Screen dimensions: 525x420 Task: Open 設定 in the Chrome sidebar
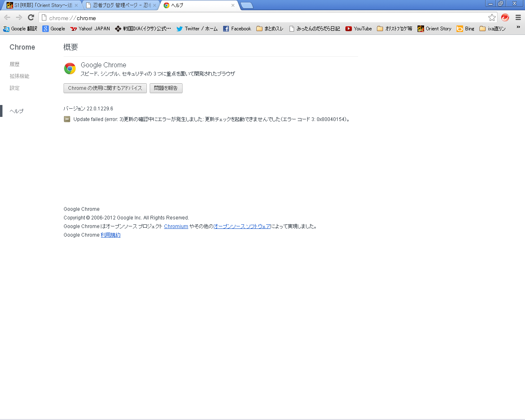click(15, 88)
